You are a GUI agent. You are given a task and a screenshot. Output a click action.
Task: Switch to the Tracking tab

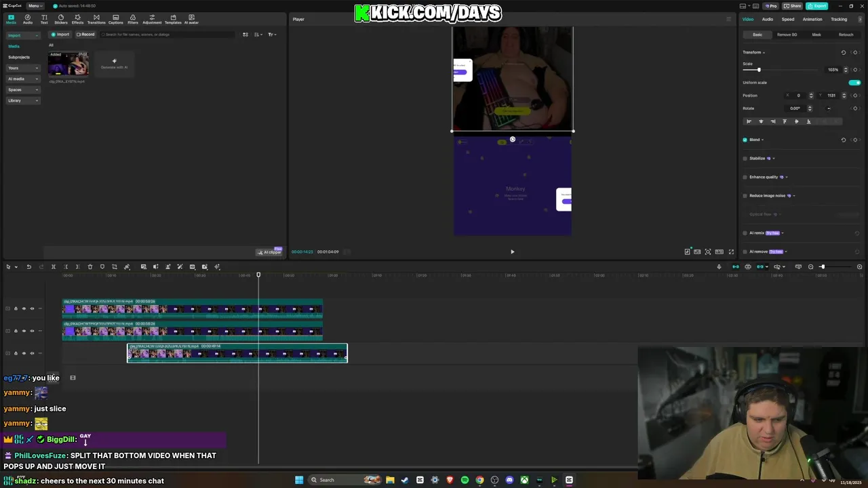(x=839, y=19)
